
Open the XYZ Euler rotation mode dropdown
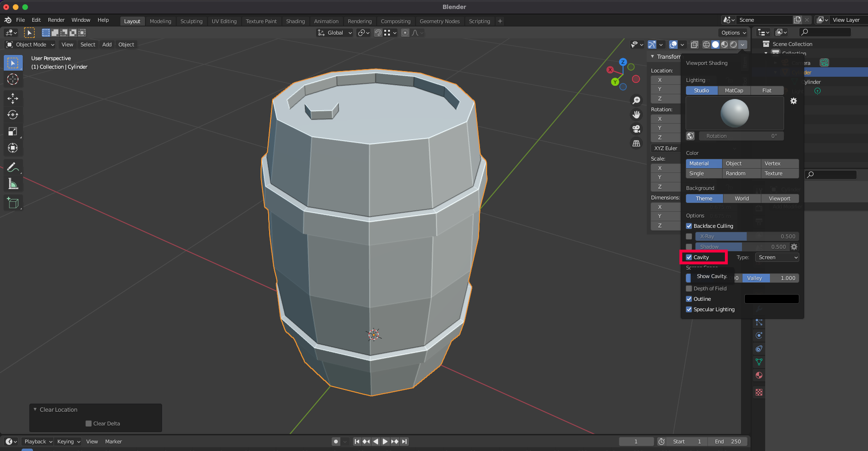[x=666, y=148]
